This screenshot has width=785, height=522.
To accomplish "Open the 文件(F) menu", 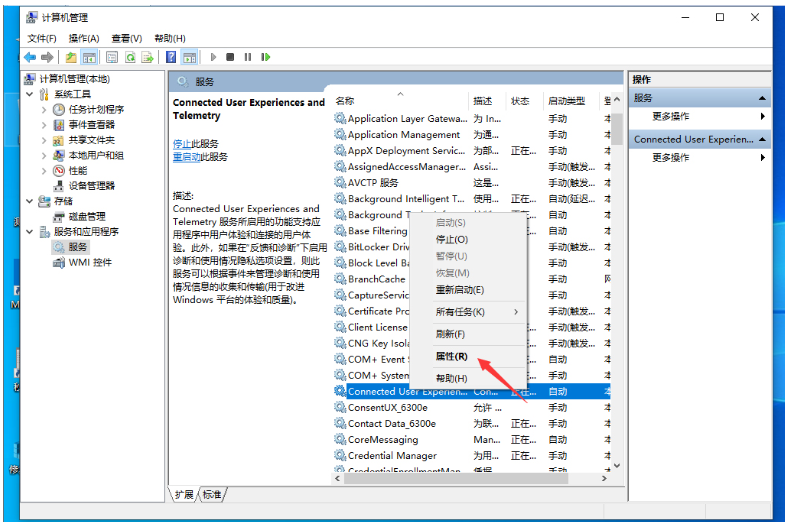I will point(42,39).
